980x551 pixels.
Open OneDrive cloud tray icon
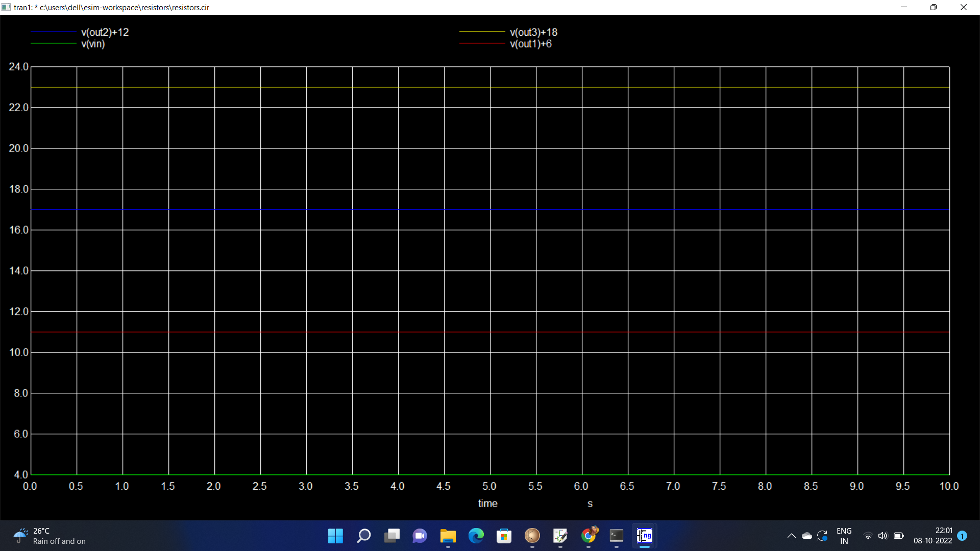pos(807,536)
